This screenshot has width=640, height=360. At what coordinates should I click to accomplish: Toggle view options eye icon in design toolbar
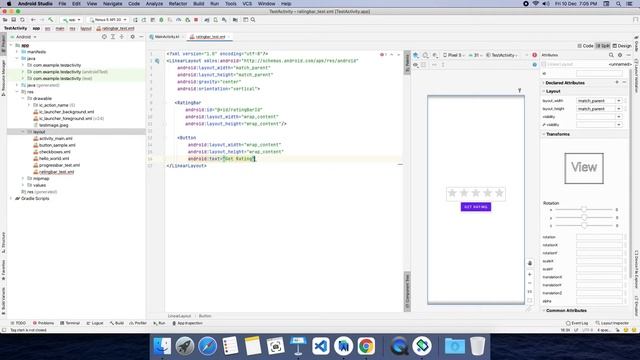pos(416,64)
